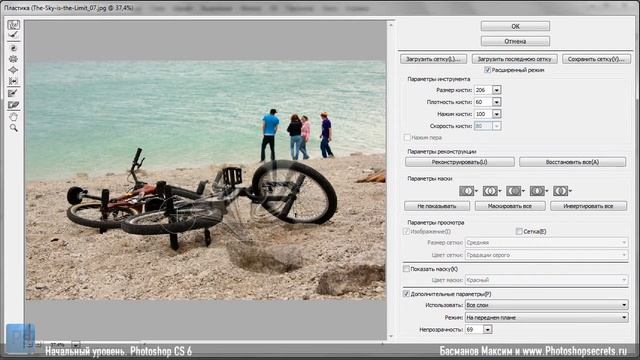Open the Непрозрачность dropdown arrow

point(488,329)
